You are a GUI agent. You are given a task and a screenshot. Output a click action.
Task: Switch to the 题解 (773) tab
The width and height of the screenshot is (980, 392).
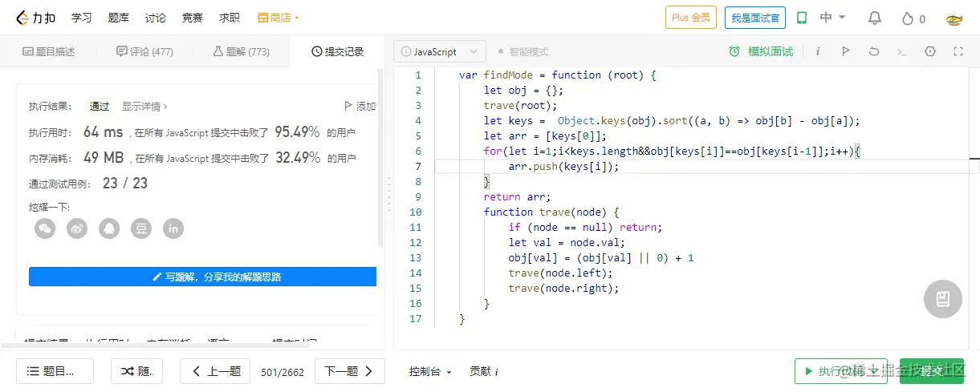[241, 51]
